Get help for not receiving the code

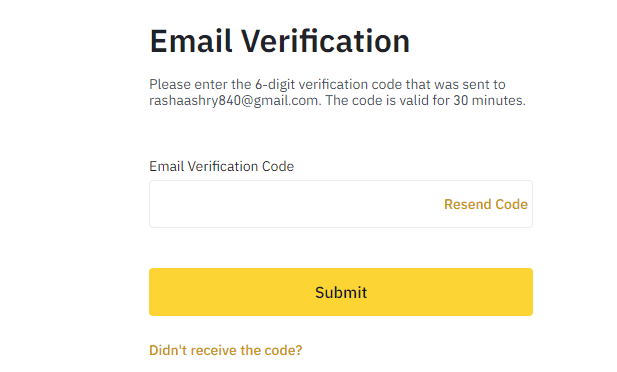click(x=225, y=350)
